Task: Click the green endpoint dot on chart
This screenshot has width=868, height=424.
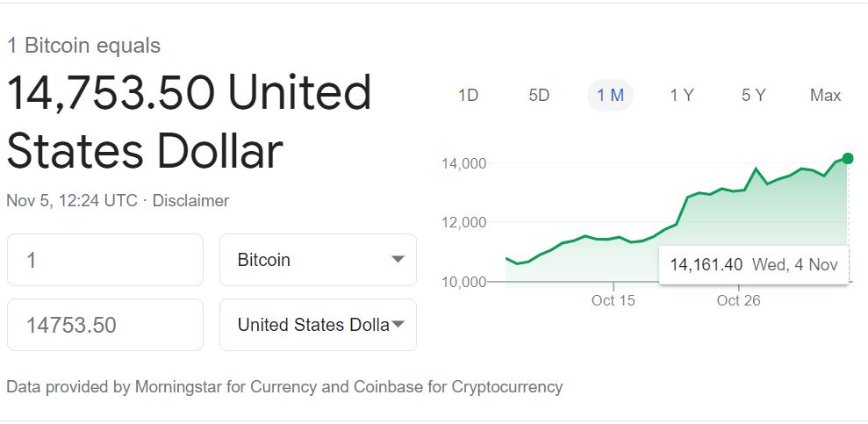Action: click(847, 158)
